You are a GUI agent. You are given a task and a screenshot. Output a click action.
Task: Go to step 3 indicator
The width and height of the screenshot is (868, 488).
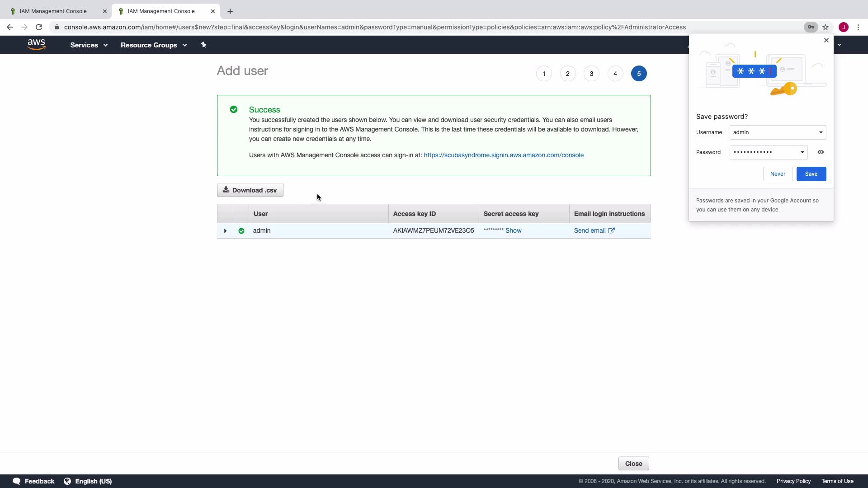pyautogui.click(x=591, y=74)
